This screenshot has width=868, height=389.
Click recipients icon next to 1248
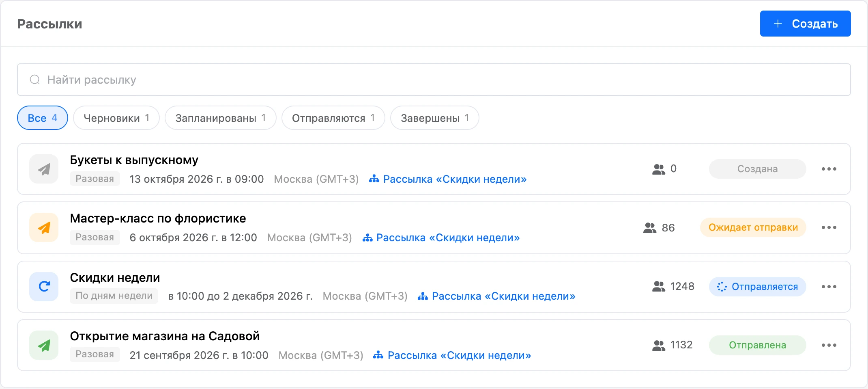tap(659, 287)
